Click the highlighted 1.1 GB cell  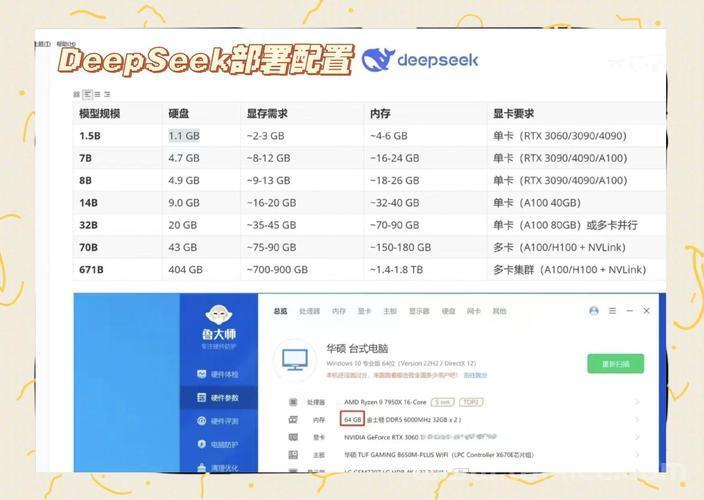(184, 136)
